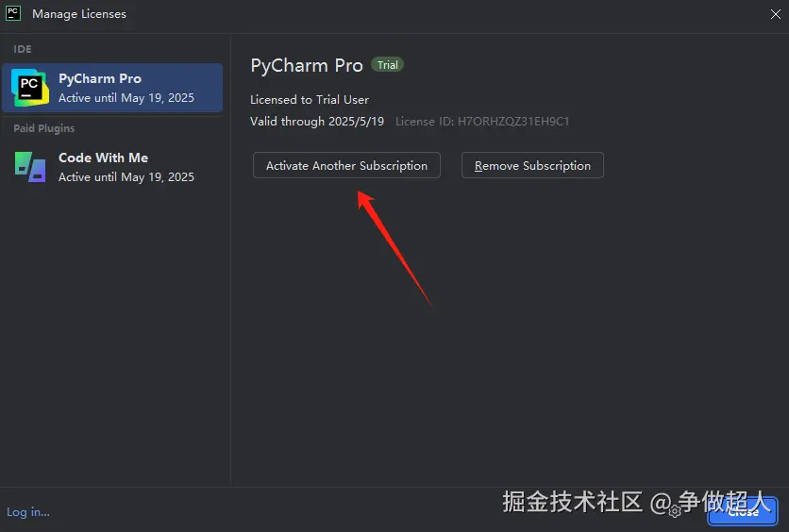Click the Licensed to Trial User text
The height and width of the screenshot is (532, 789).
click(x=310, y=100)
